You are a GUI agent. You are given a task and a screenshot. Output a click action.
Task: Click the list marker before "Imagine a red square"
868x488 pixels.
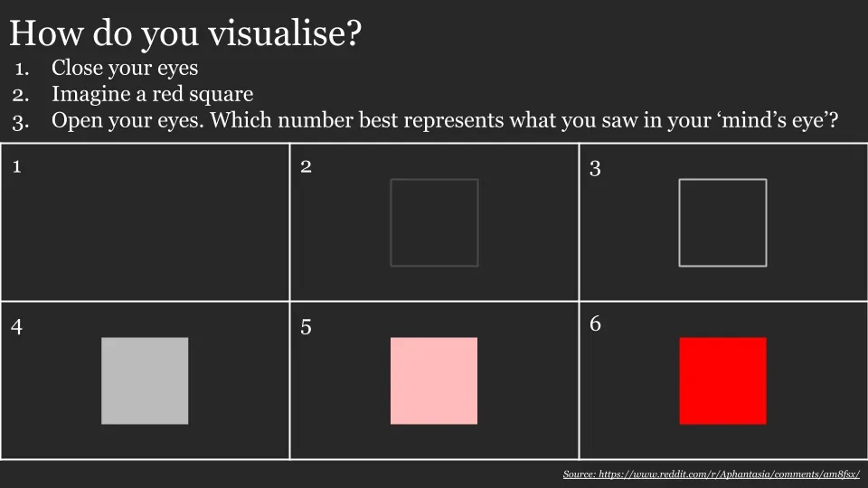[22, 94]
